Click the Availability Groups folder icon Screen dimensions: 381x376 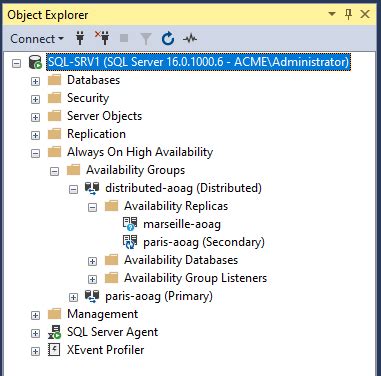click(x=73, y=170)
